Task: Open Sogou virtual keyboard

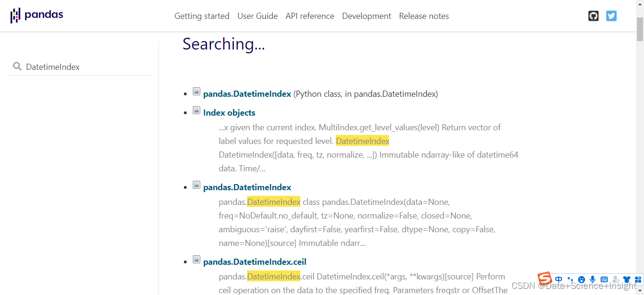Action: point(604,279)
